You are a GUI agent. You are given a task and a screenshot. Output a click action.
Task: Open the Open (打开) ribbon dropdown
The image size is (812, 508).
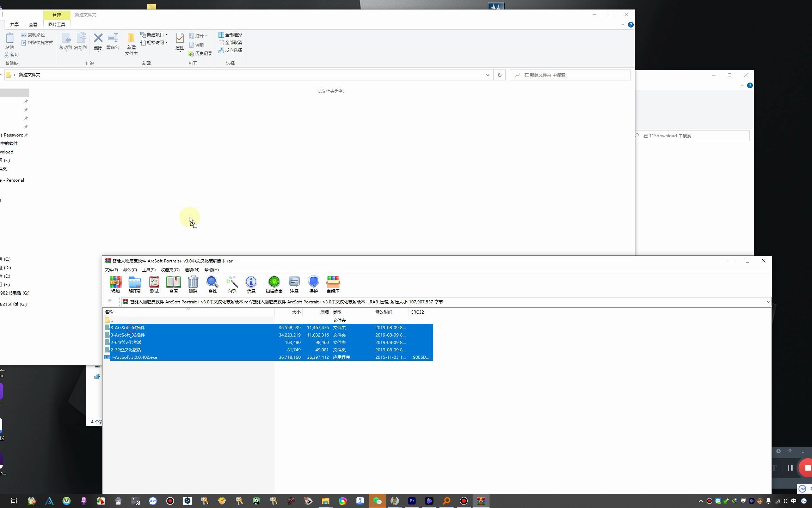coord(198,36)
